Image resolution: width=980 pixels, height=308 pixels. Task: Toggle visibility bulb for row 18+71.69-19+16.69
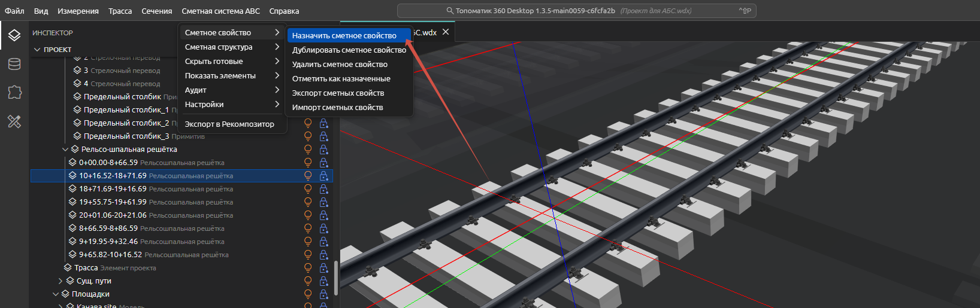(308, 189)
